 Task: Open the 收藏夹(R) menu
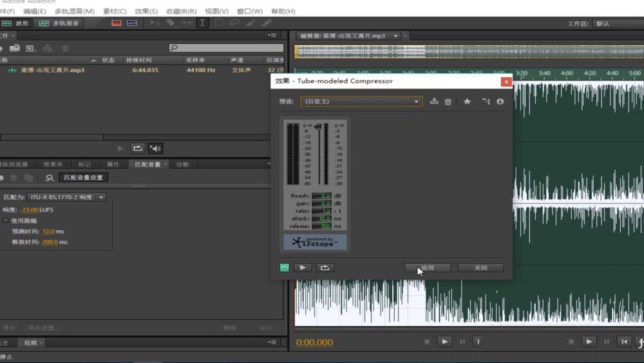[181, 11]
